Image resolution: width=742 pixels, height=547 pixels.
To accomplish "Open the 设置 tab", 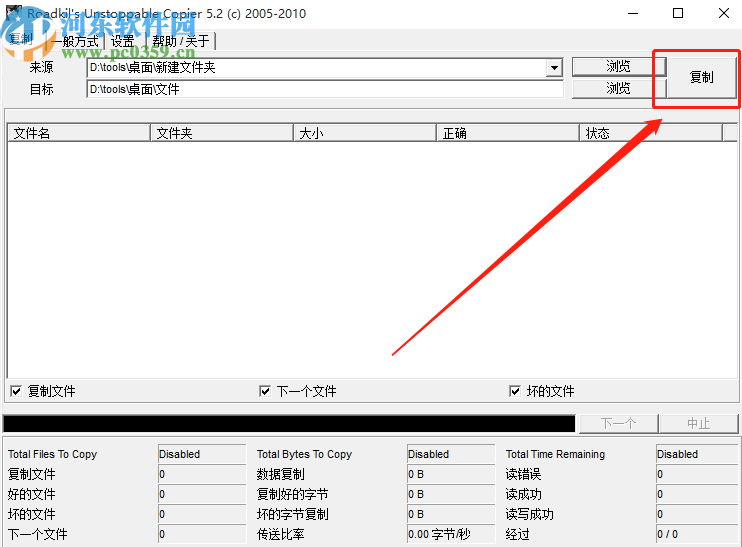I will coord(122,42).
